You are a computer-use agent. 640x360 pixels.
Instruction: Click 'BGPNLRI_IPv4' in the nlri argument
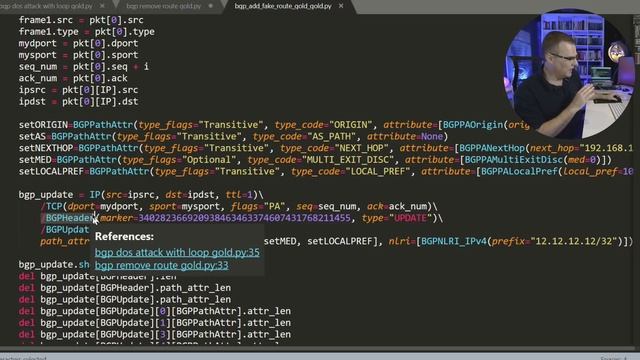[453, 241]
